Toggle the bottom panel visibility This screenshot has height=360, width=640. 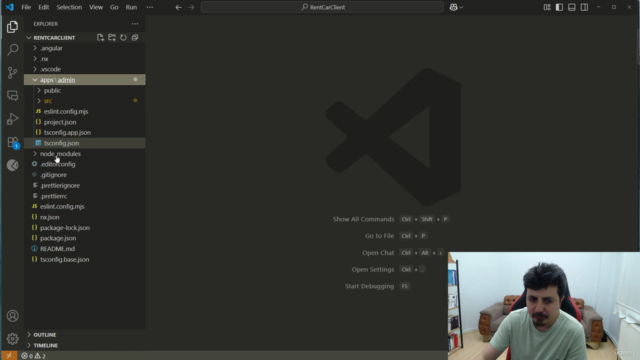[571, 7]
